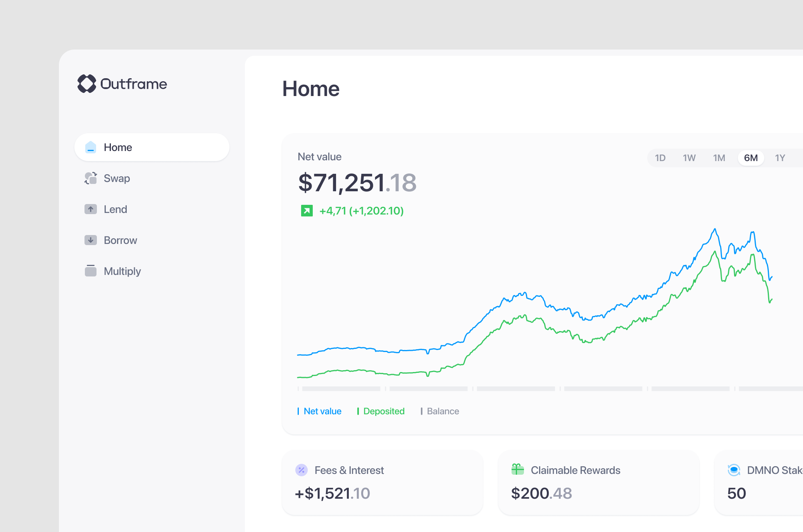Toggle the Net value chart series

(x=322, y=411)
